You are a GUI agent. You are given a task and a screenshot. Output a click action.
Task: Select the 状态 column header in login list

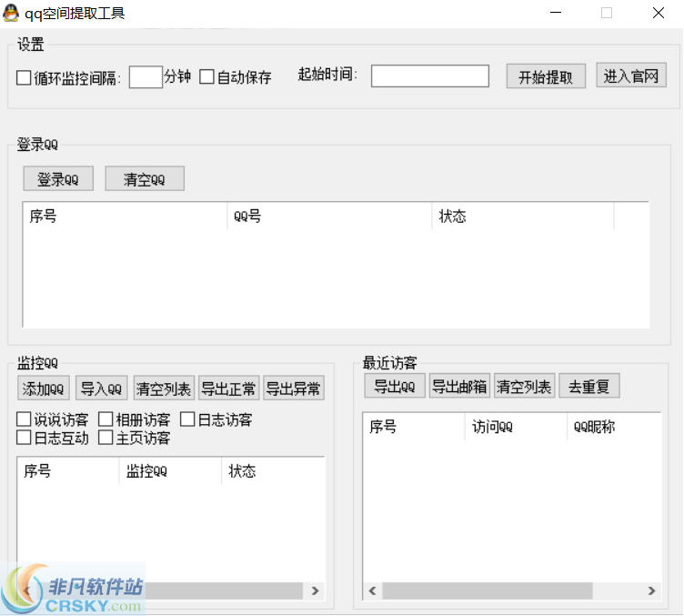pos(523,216)
